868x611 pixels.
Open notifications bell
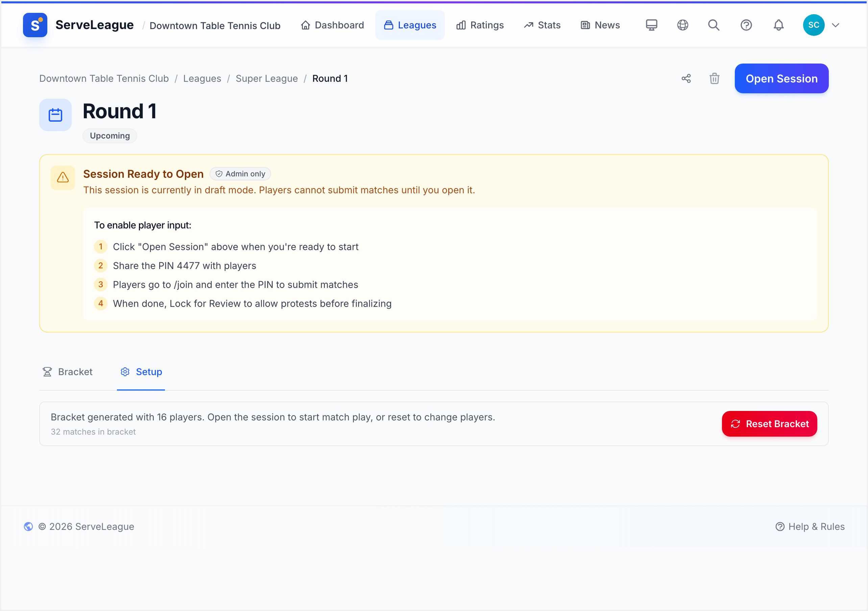pos(778,25)
